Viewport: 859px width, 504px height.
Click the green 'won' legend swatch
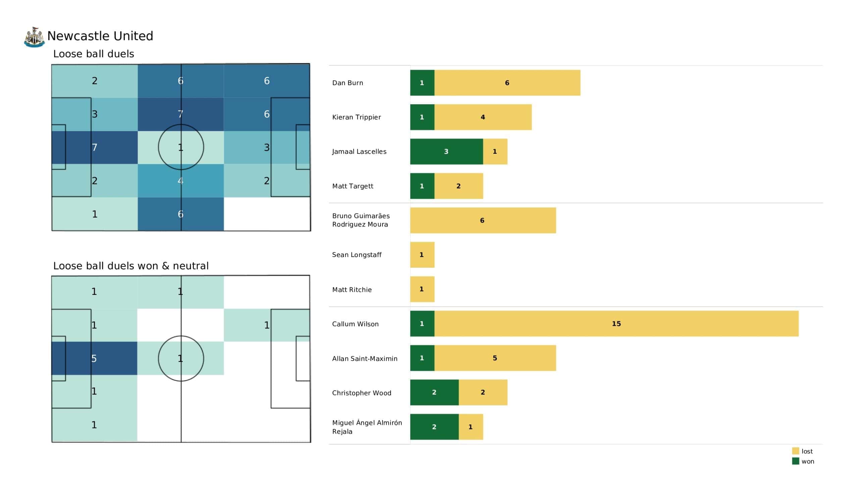click(796, 461)
